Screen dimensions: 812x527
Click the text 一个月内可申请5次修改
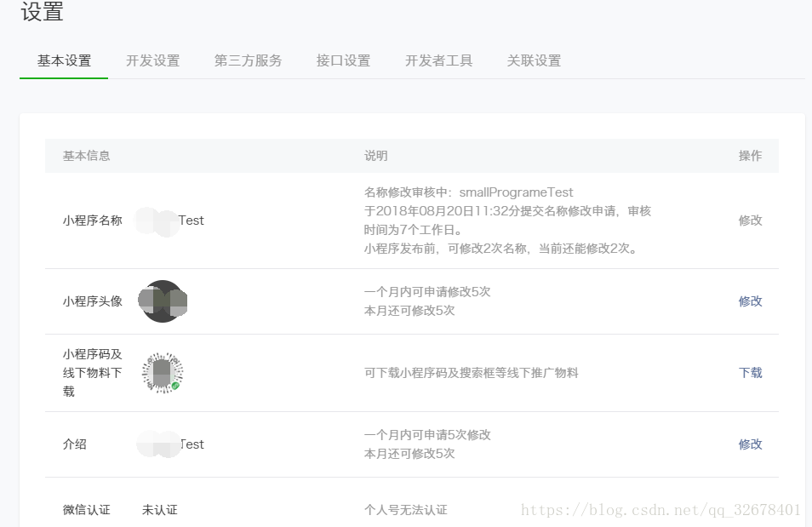427,435
